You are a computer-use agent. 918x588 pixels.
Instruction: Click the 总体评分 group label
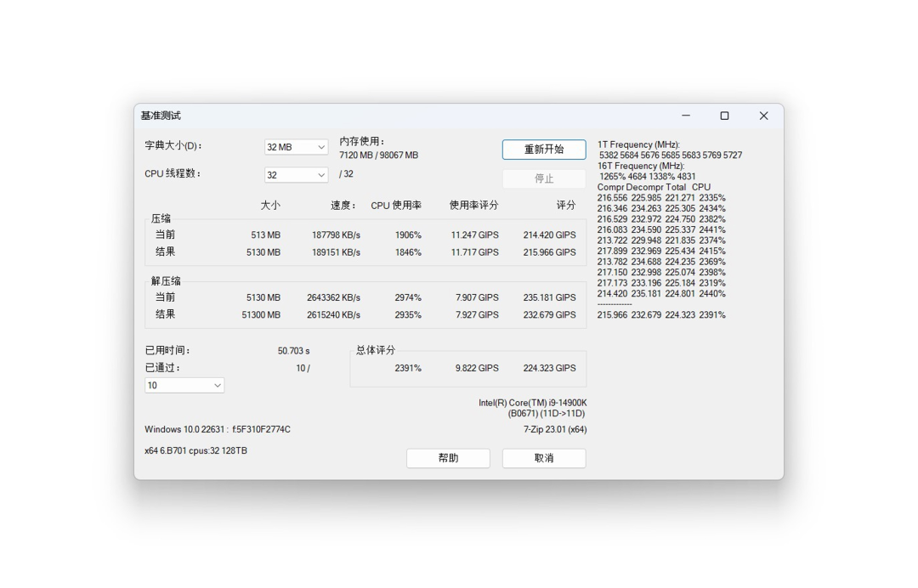376,350
